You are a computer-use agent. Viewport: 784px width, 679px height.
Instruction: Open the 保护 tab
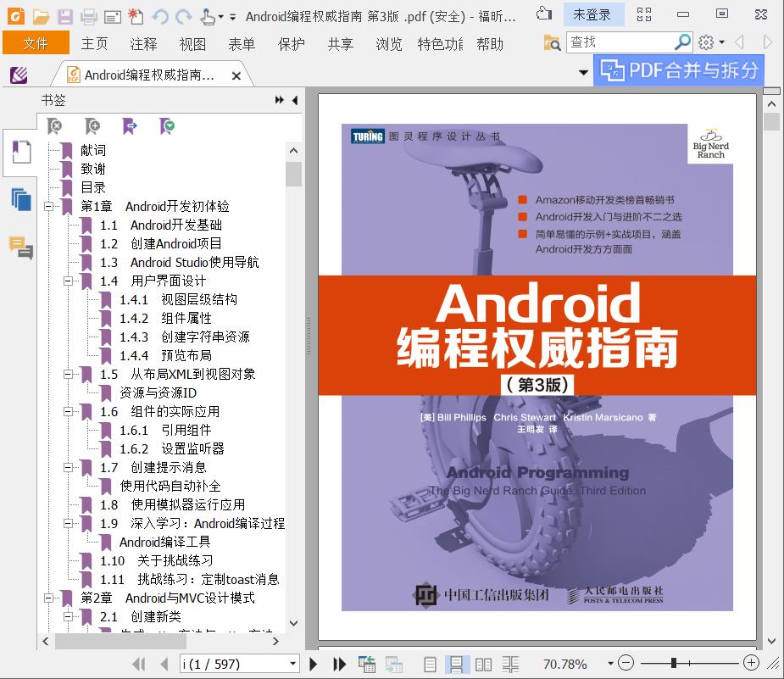[291, 44]
